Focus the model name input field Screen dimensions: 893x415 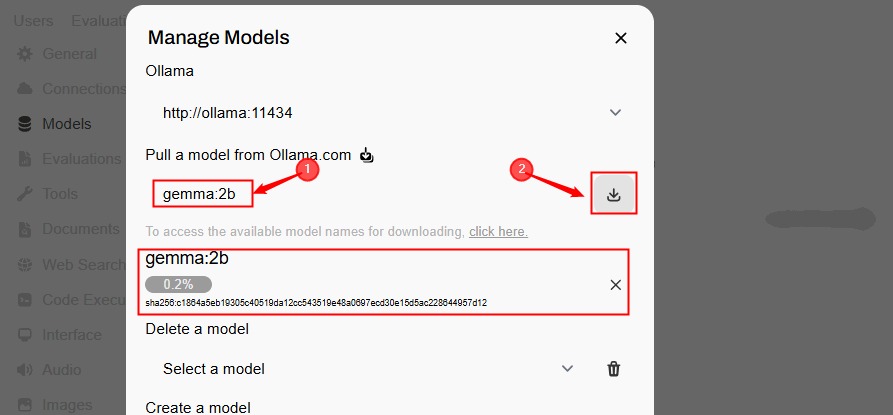[x=202, y=194]
